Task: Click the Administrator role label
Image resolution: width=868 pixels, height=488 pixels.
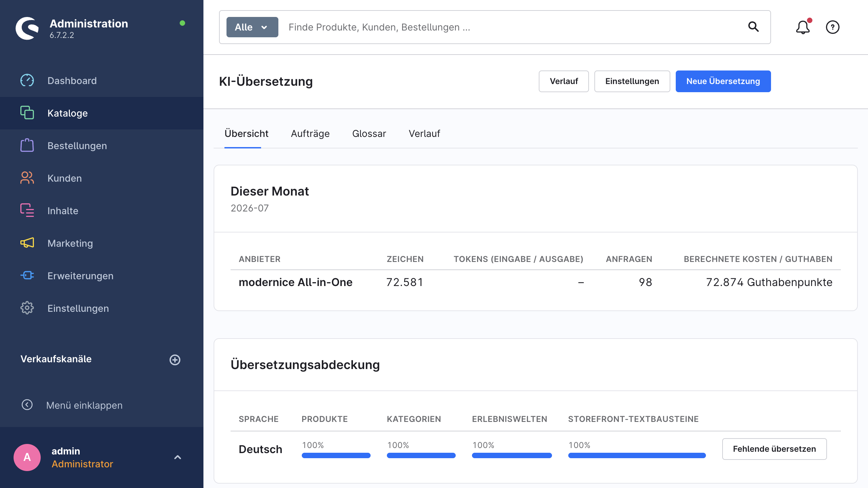Action: 82,464
